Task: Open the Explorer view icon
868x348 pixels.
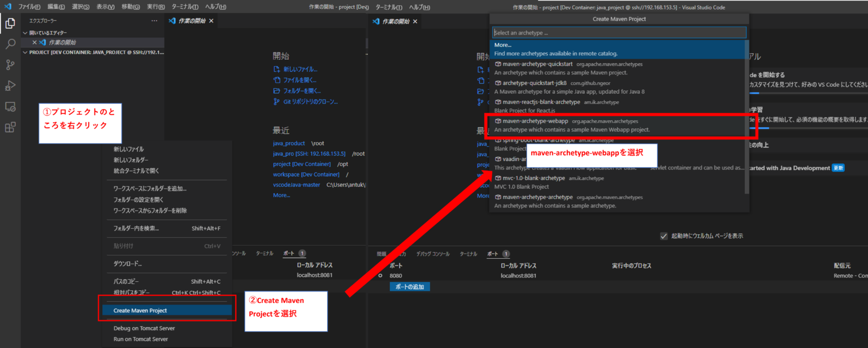Action: (9, 24)
